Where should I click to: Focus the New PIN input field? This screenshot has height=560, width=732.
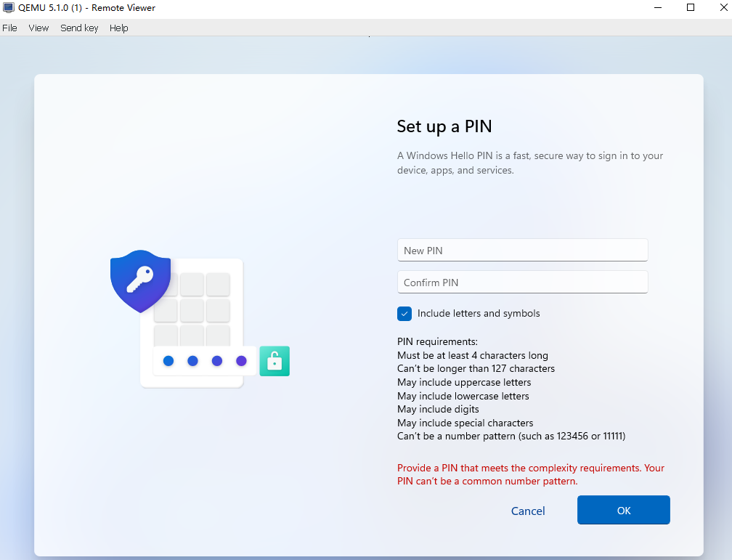pos(522,251)
